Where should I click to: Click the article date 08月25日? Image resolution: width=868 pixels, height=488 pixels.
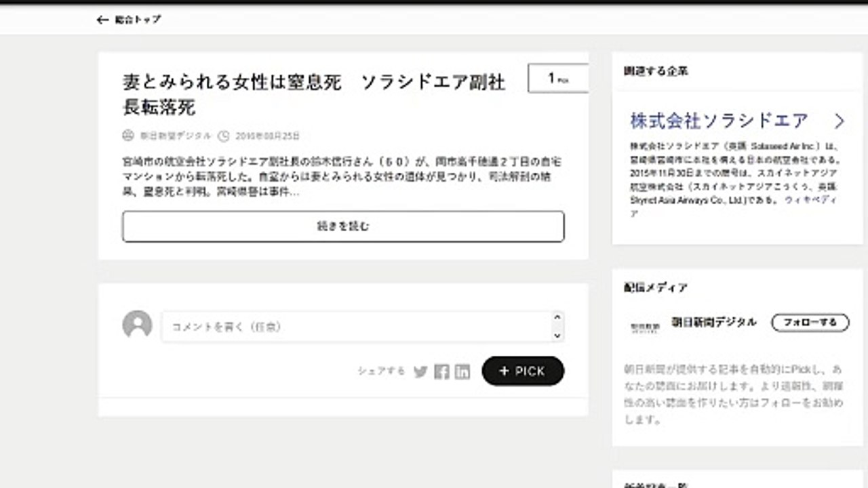[267, 136]
